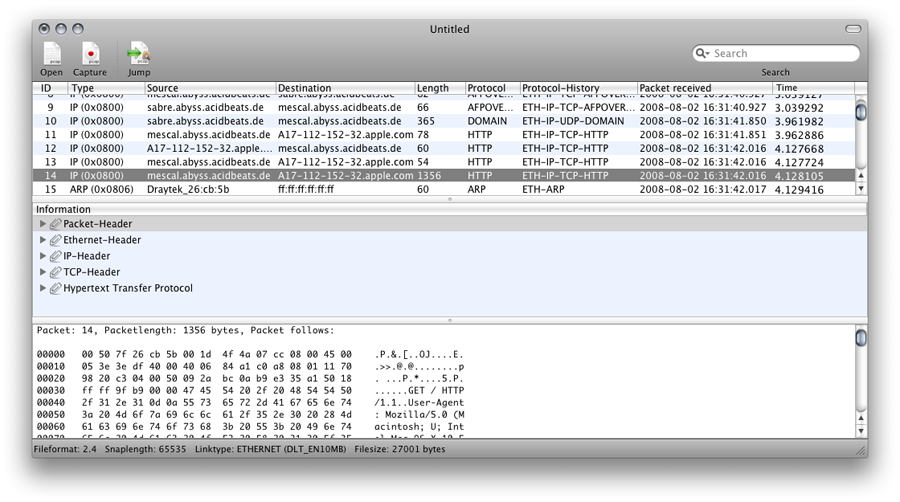Click the Draytek_26:cb:5b source cell
The height and width of the screenshot is (502, 900).
[x=188, y=189]
